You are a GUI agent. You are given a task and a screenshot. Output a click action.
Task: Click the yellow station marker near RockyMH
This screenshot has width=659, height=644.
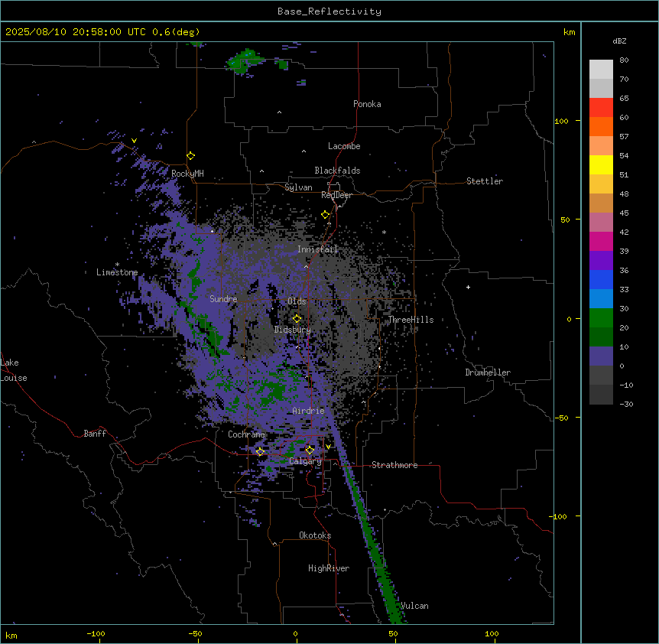(x=190, y=155)
